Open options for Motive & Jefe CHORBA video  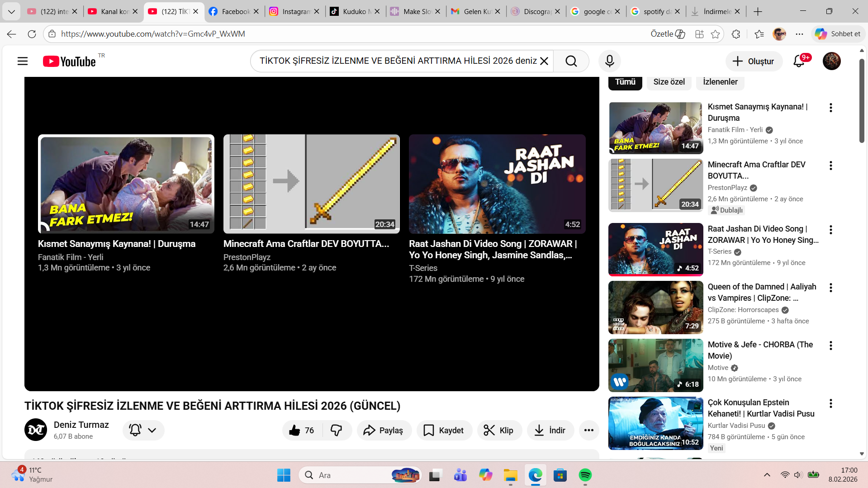(x=830, y=346)
